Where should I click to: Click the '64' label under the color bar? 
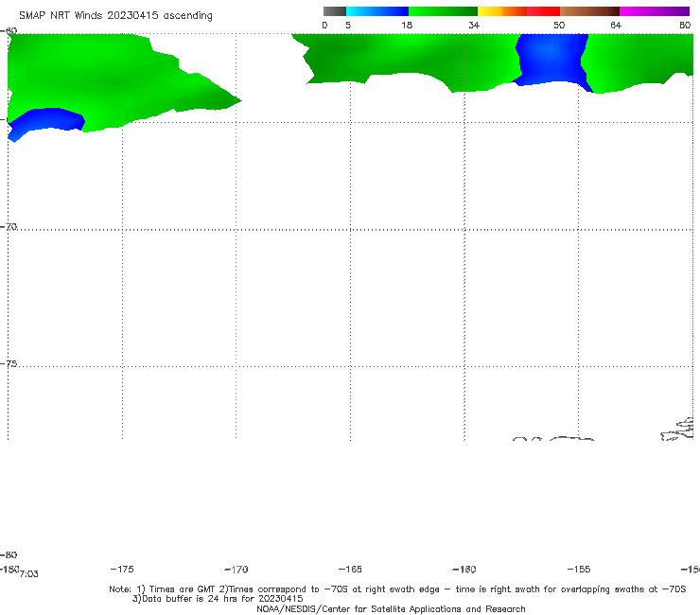pyautogui.click(x=616, y=26)
